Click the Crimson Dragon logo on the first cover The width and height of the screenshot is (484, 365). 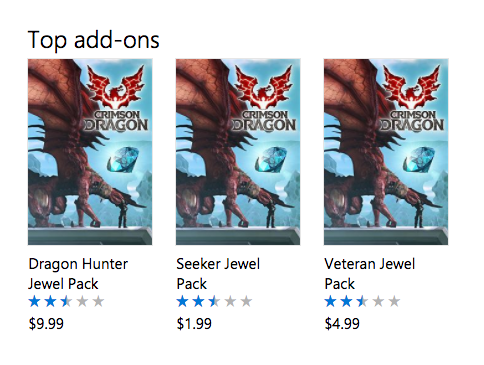pyautogui.click(x=115, y=99)
